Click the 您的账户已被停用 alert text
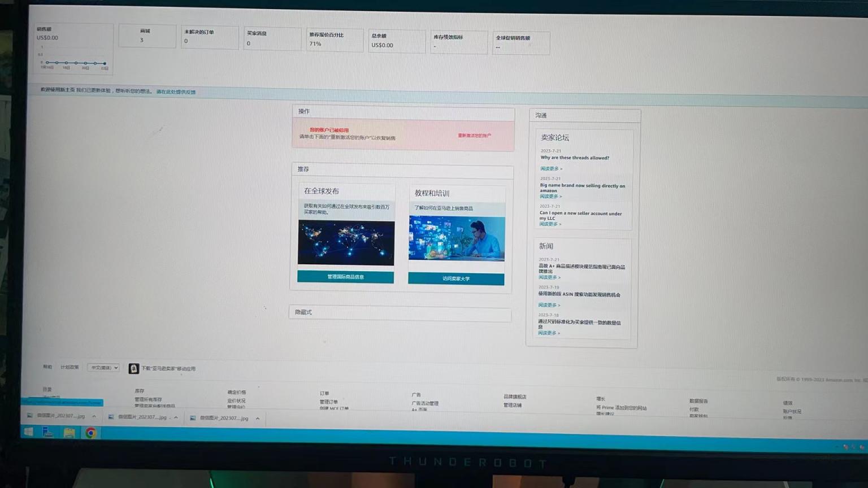The height and width of the screenshot is (488, 868). pyautogui.click(x=329, y=130)
